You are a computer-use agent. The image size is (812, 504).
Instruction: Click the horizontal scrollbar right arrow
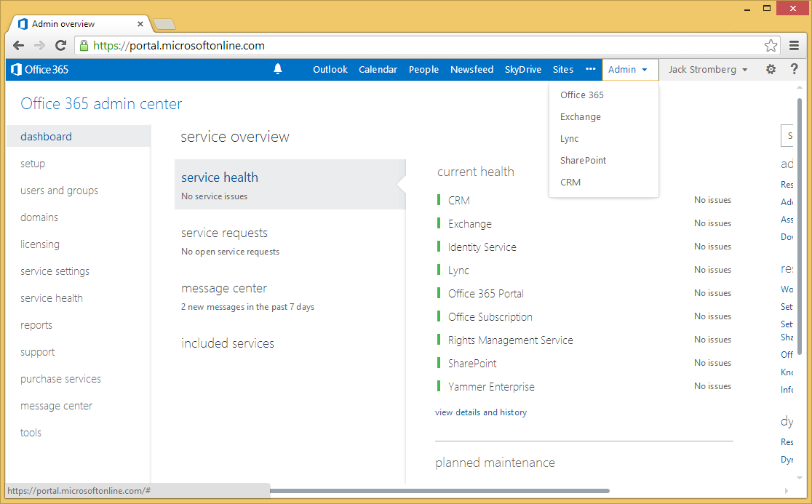[786, 491]
